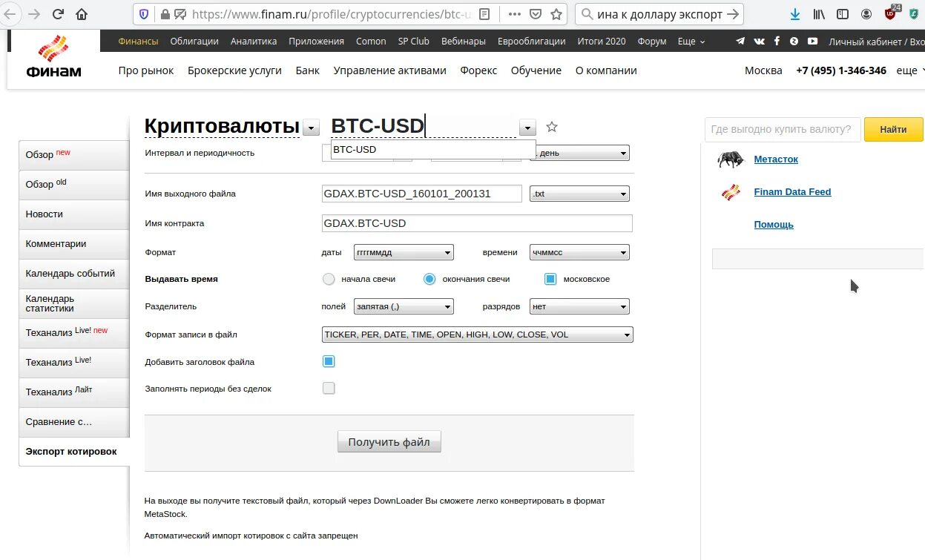This screenshot has height=560, width=925.
Task: Save page to Pocket icon
Action: 535,14
